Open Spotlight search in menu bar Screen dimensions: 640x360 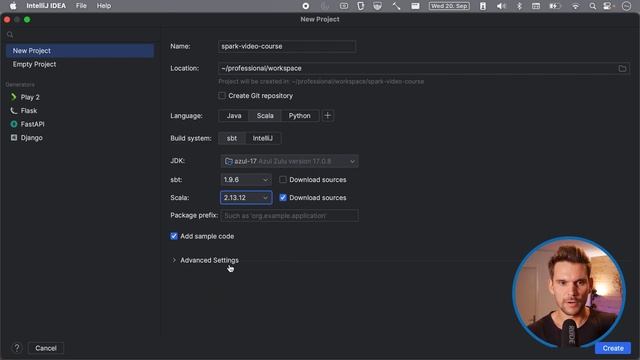point(592,6)
